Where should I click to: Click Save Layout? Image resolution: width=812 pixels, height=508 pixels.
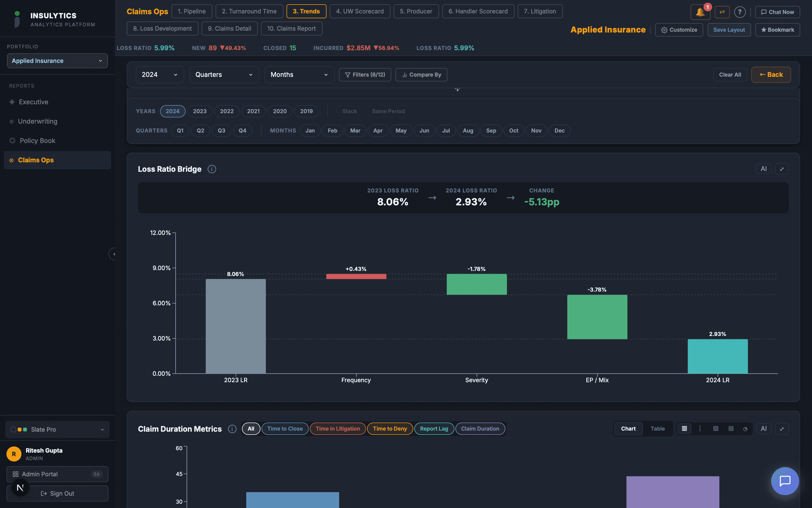click(x=729, y=30)
